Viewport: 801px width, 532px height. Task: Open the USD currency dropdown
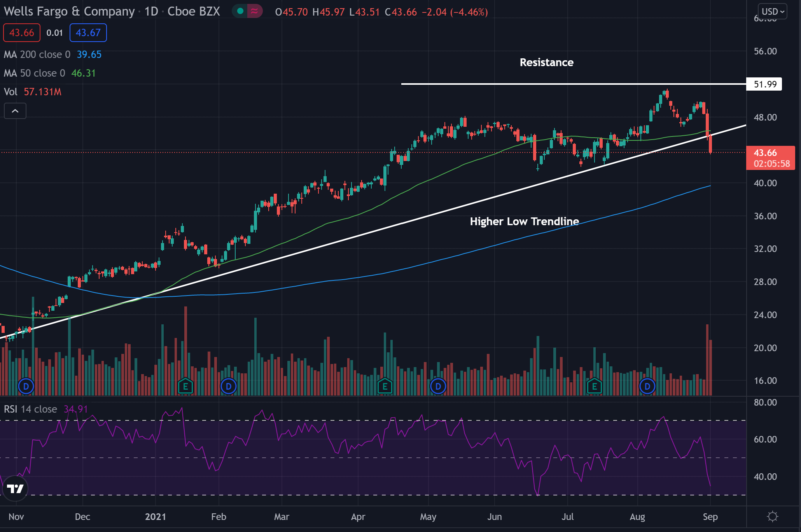point(773,12)
